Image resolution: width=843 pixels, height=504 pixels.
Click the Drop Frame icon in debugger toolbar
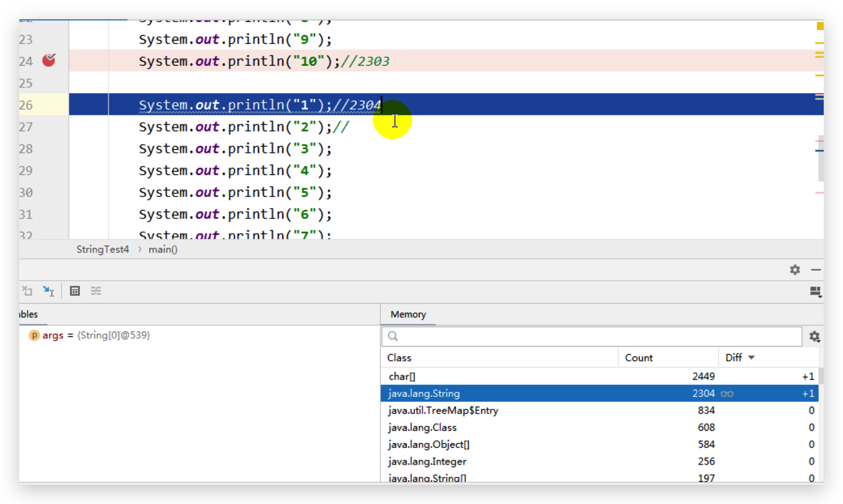coord(27,291)
